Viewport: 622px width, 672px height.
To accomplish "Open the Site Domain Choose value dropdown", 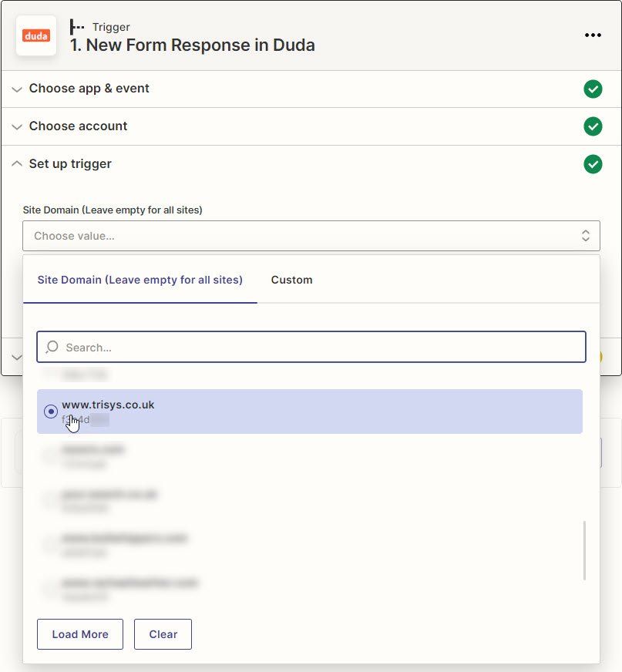I will (x=311, y=236).
